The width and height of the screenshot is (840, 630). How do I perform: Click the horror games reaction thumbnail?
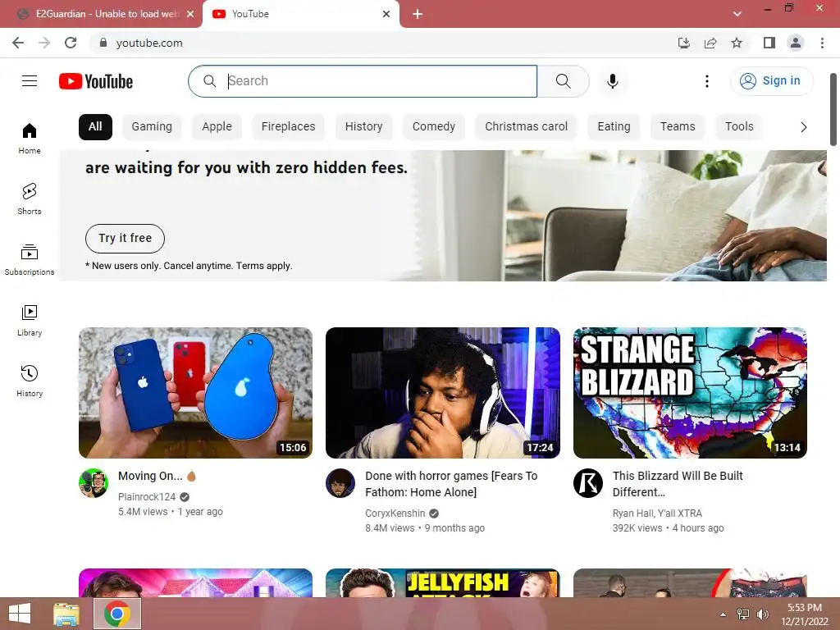click(442, 393)
